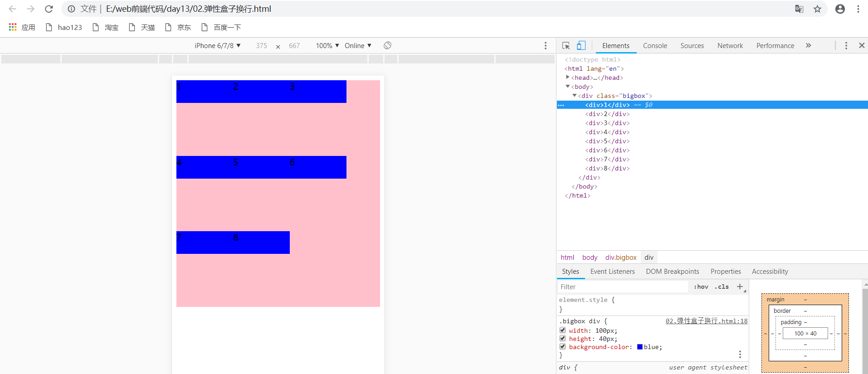Click html in the breadcrumb bar
Screen dimensions: 868x374
[x=567, y=257]
